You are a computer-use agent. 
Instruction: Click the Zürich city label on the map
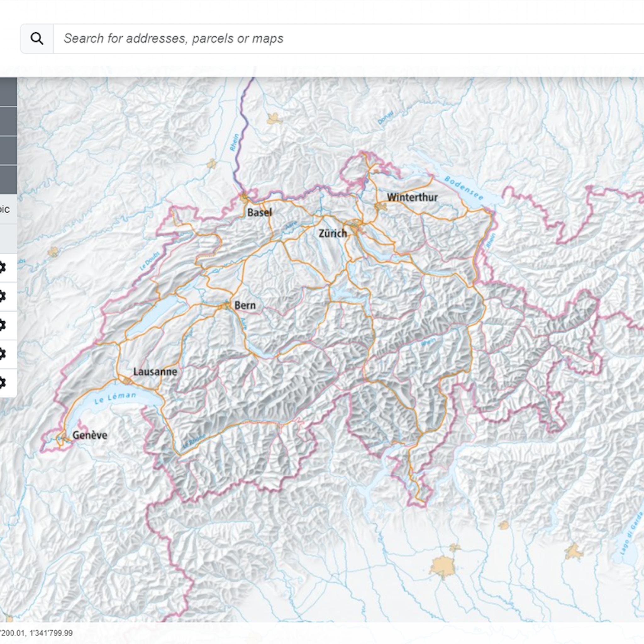click(333, 233)
